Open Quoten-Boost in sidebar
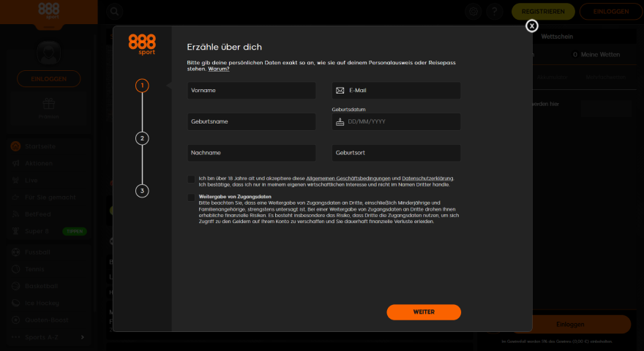The width and height of the screenshot is (644, 351). 46,320
